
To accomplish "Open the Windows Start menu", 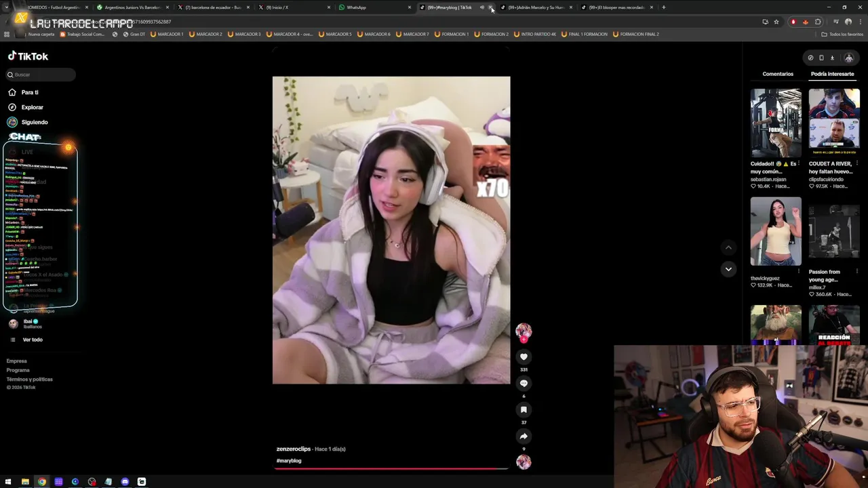I will pyautogui.click(x=8, y=482).
